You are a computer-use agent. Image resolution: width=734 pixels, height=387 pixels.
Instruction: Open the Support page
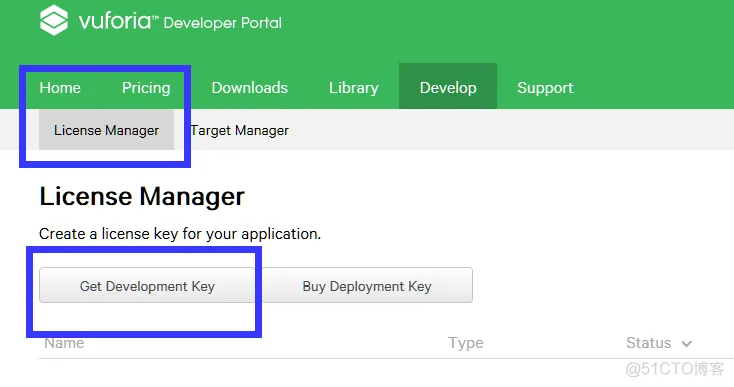coord(545,88)
